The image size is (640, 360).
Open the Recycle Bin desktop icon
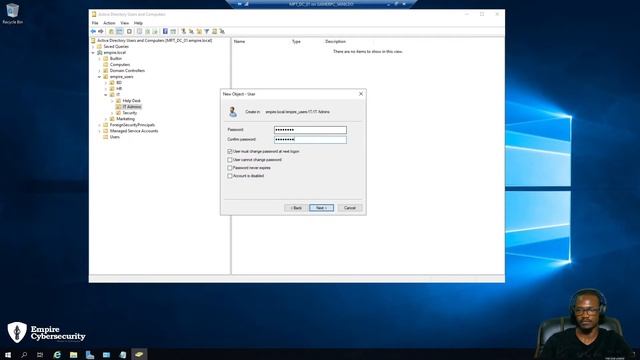(x=13, y=13)
